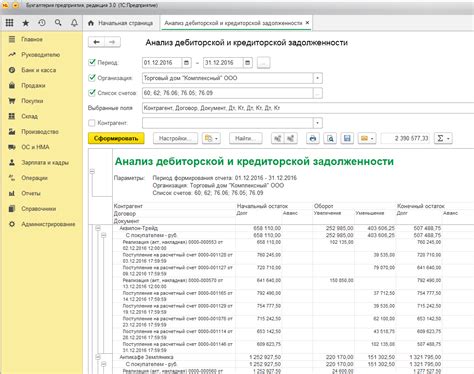Open the sections menu grid icon

pyautogui.click(x=10, y=23)
